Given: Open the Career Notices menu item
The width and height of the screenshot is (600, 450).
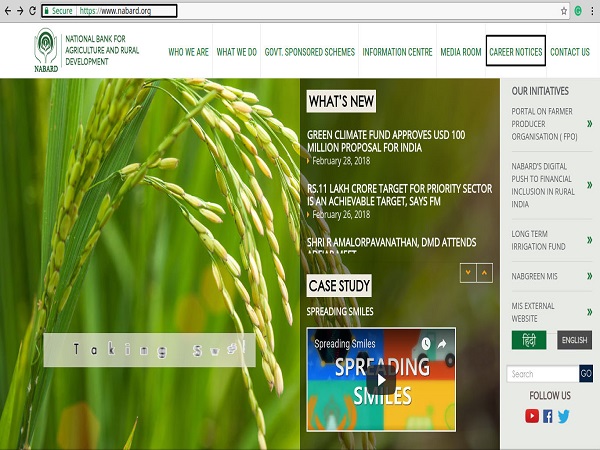Looking at the screenshot, I should pos(515,52).
